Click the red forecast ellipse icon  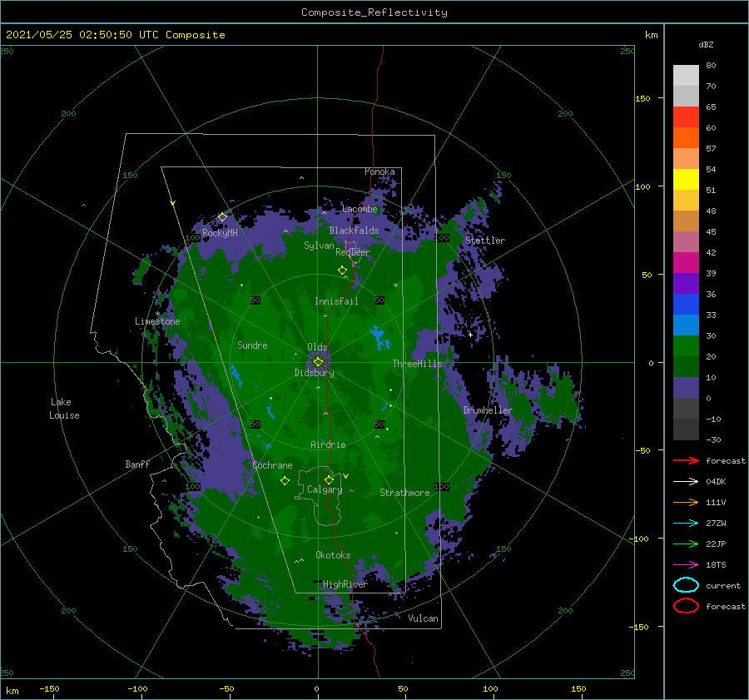[686, 606]
